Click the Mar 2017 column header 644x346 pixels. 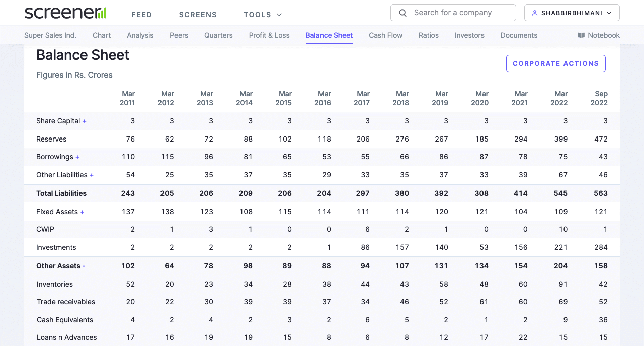coord(362,98)
